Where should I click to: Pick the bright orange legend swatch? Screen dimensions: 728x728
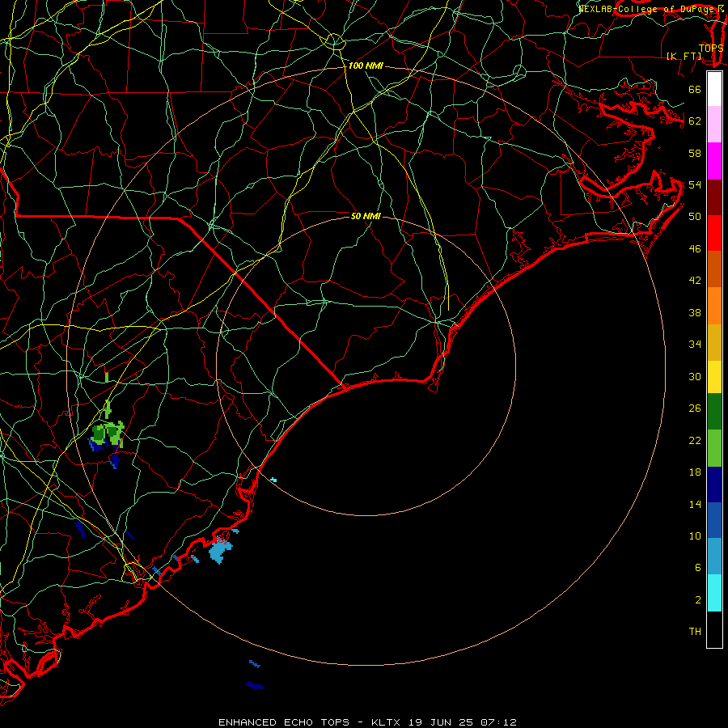714,306
